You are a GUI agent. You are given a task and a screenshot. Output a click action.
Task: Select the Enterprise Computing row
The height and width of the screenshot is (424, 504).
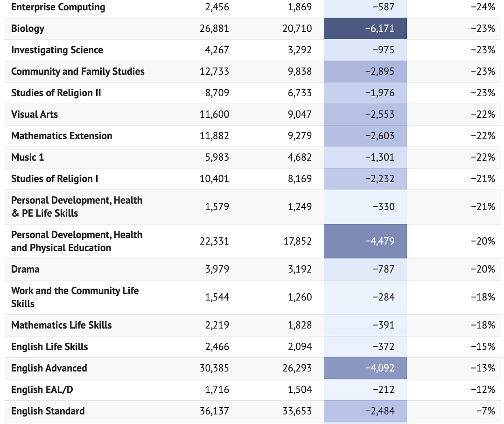253,7
